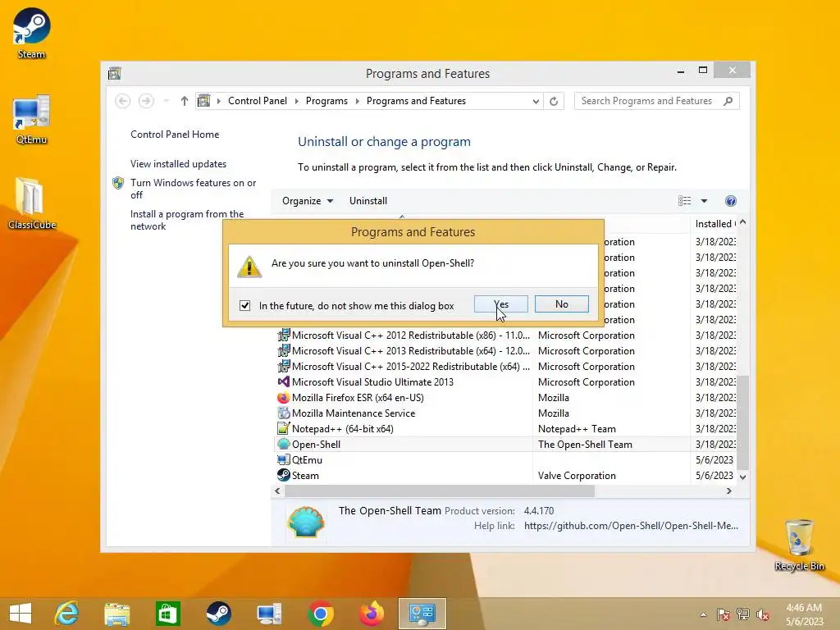Open Help with the question mark icon
The image size is (840, 630).
tap(731, 201)
